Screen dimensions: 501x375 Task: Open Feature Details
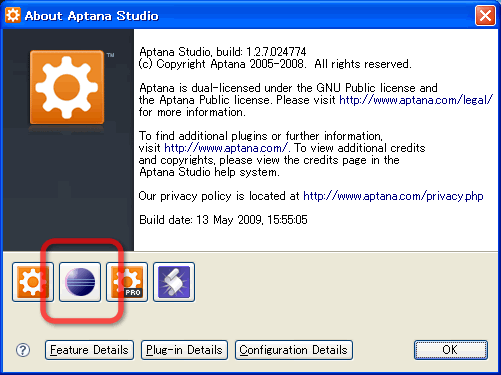[x=89, y=350]
